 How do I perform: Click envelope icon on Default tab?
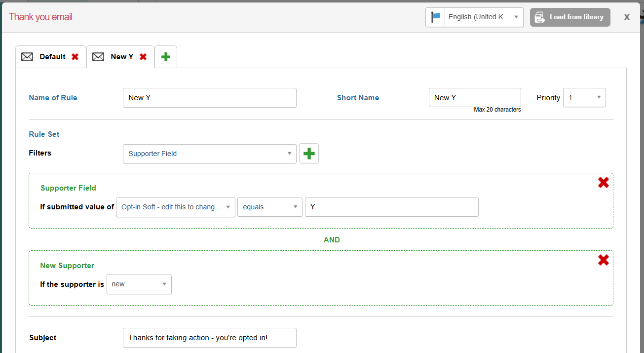[x=27, y=57]
